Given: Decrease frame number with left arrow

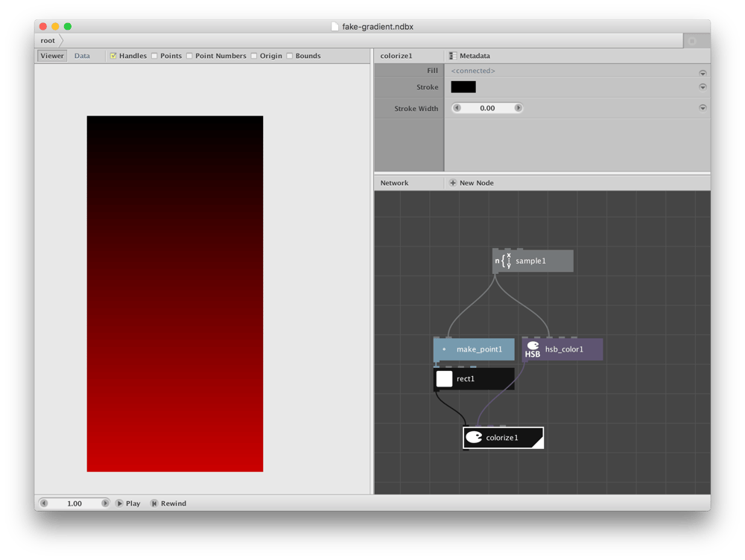Looking at the screenshot, I should coord(44,503).
